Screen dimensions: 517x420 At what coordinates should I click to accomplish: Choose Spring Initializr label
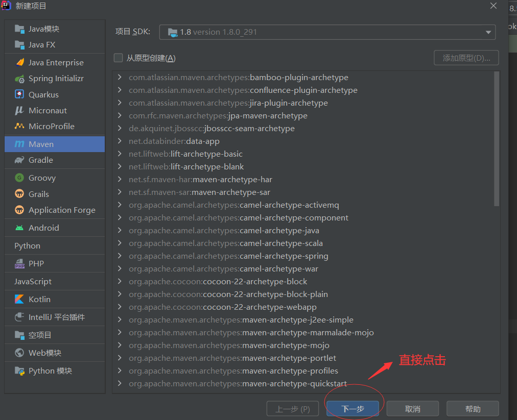tap(56, 79)
